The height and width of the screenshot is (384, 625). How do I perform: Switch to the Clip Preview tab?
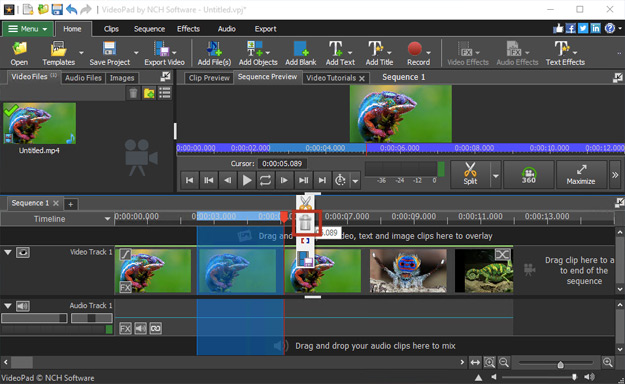coord(209,78)
